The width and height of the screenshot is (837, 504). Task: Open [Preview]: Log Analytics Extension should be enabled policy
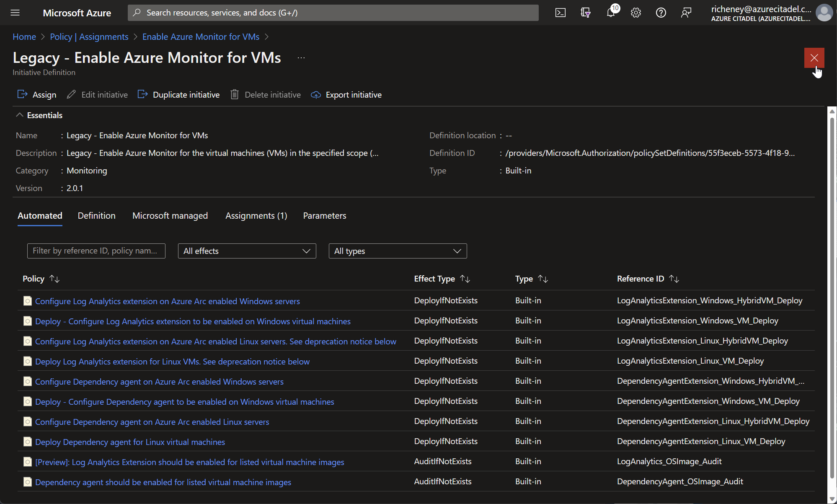(190, 462)
